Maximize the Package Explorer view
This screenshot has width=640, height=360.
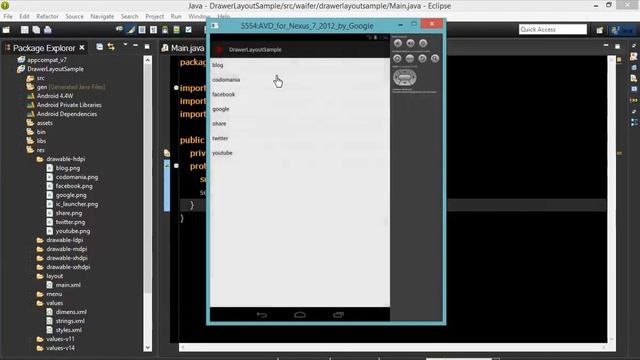pos(147,47)
